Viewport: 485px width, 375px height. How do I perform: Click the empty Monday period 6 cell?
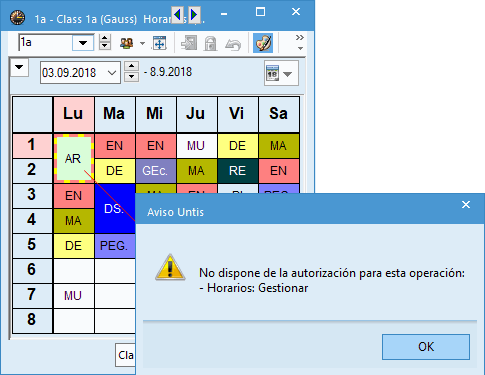[x=73, y=271]
